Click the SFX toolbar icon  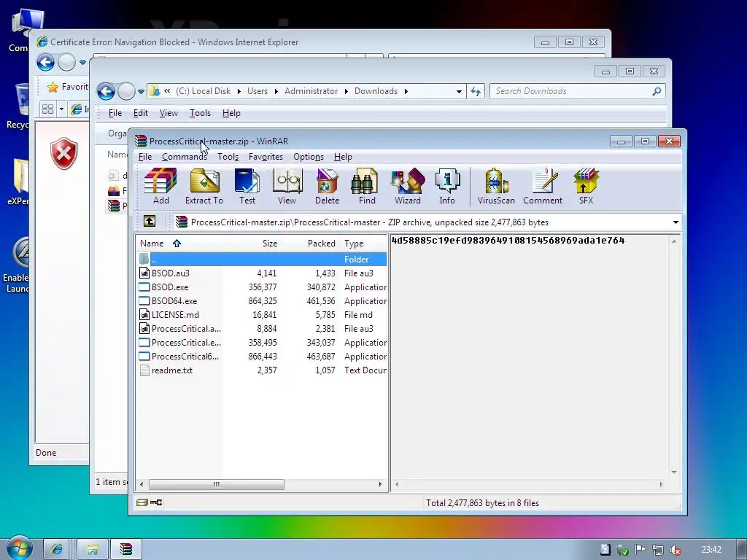pos(586,186)
